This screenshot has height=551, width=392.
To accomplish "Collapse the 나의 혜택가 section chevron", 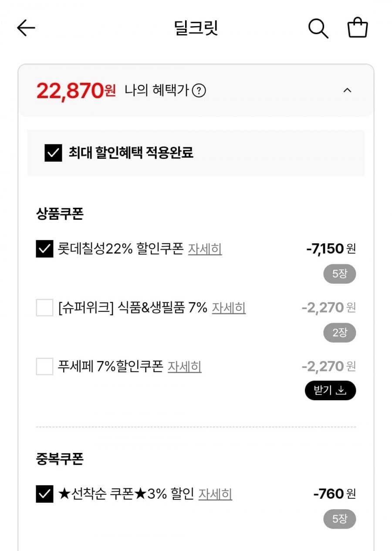I will pos(347,91).
